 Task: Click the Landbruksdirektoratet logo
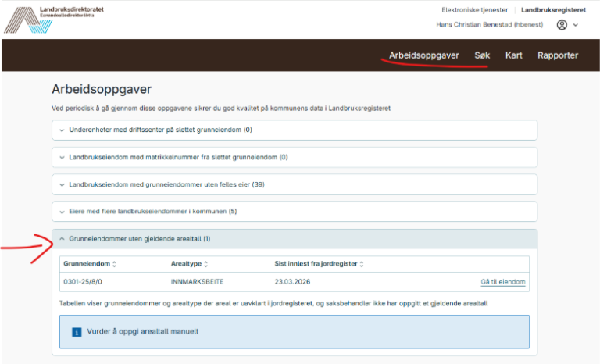(x=54, y=20)
